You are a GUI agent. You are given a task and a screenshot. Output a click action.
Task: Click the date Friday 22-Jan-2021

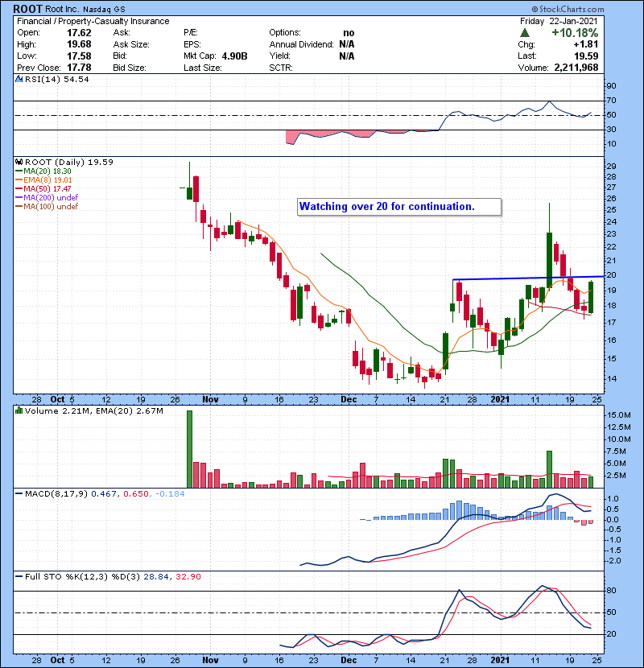(559, 21)
